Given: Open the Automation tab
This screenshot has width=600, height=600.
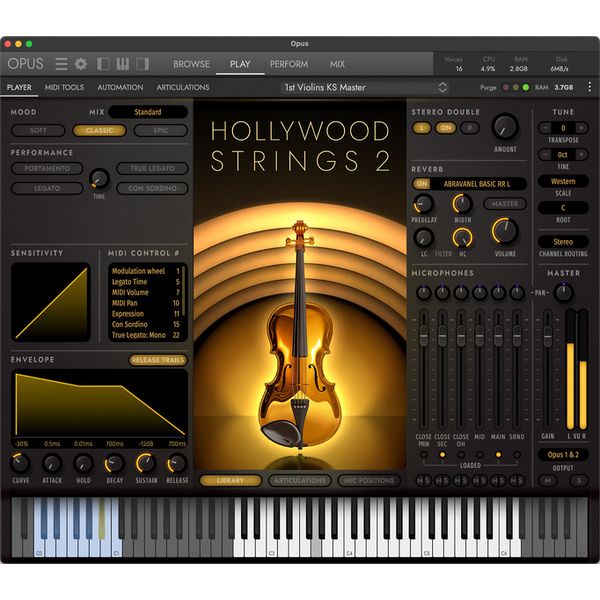Looking at the screenshot, I should coord(120,88).
